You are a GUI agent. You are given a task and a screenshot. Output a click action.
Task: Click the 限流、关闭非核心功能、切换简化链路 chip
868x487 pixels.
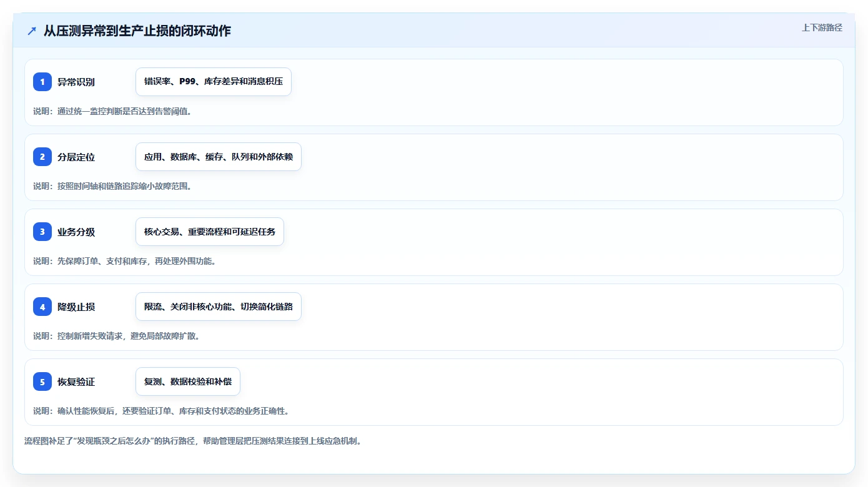pos(219,307)
